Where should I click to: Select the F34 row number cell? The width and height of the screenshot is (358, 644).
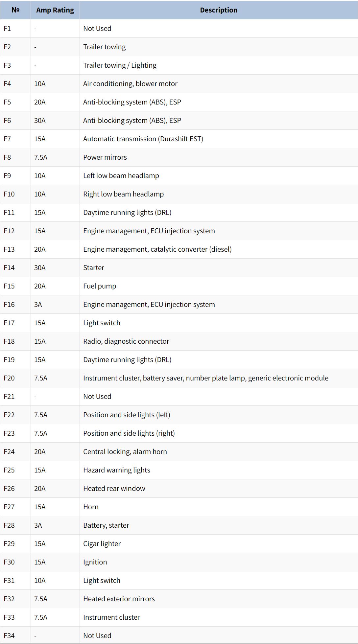point(15,635)
